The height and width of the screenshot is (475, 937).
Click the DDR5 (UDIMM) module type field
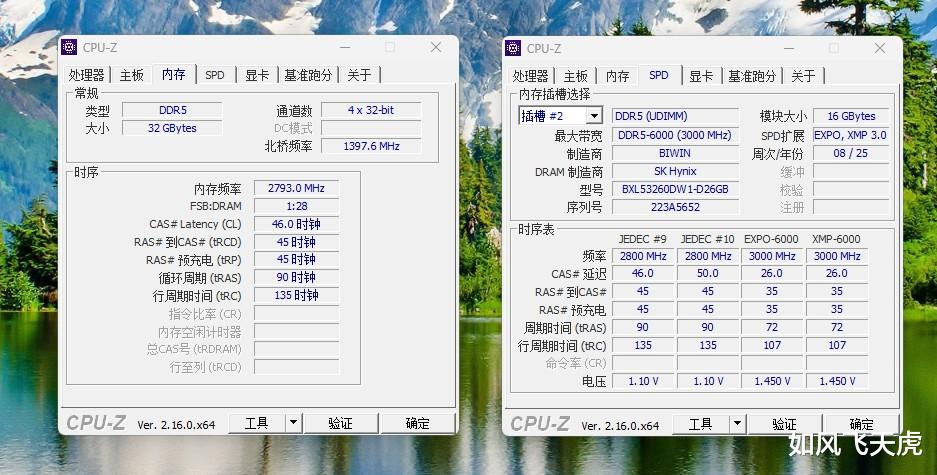675,116
